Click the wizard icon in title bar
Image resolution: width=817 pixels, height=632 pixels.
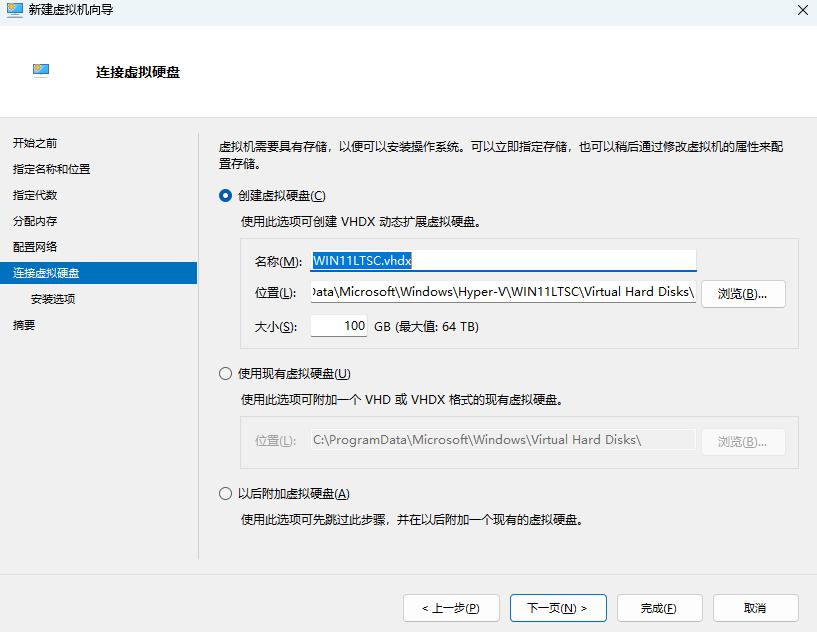pyautogui.click(x=14, y=10)
